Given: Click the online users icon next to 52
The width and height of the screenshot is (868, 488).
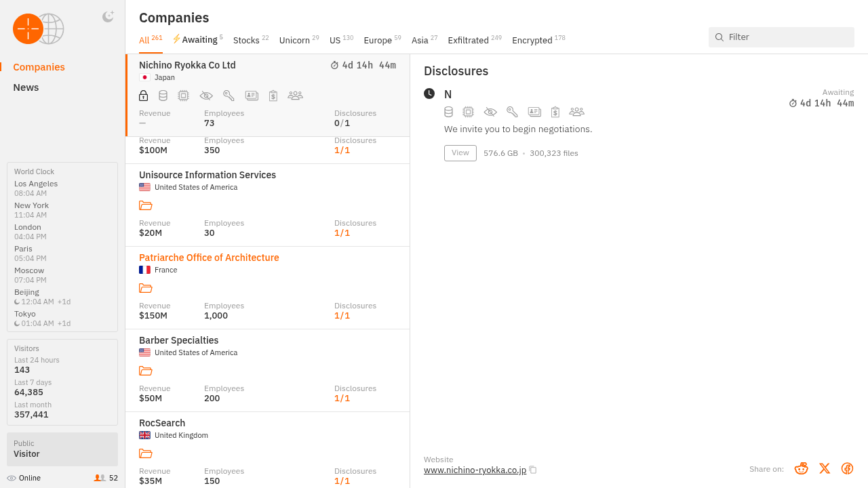Looking at the screenshot, I should pos(100,478).
